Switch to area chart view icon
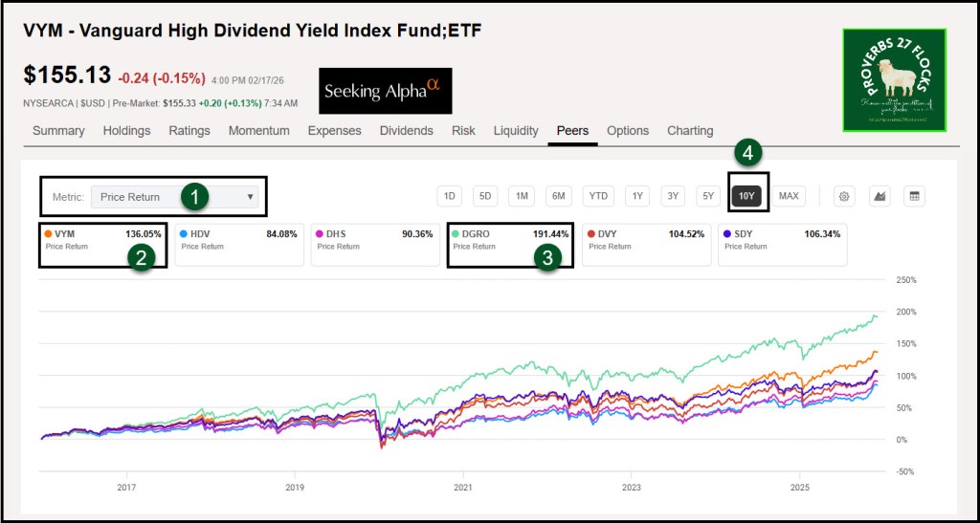Image resolution: width=980 pixels, height=523 pixels. (879, 196)
